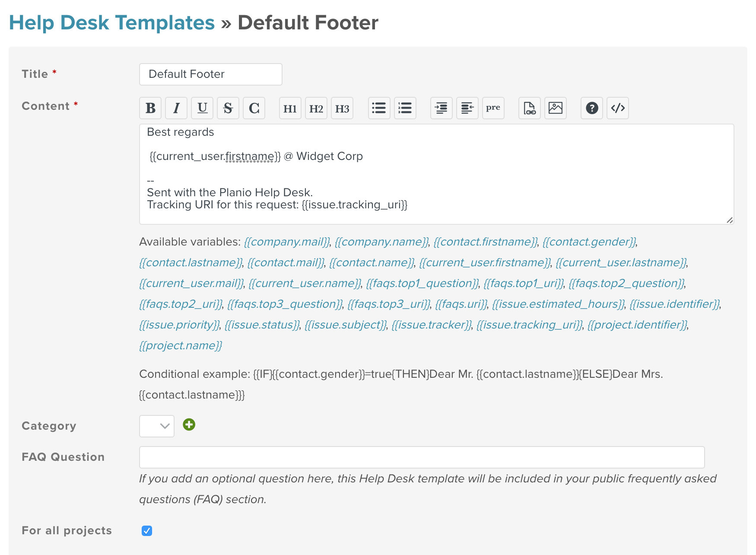
Task: Insert a numbered list
Action: point(405,108)
